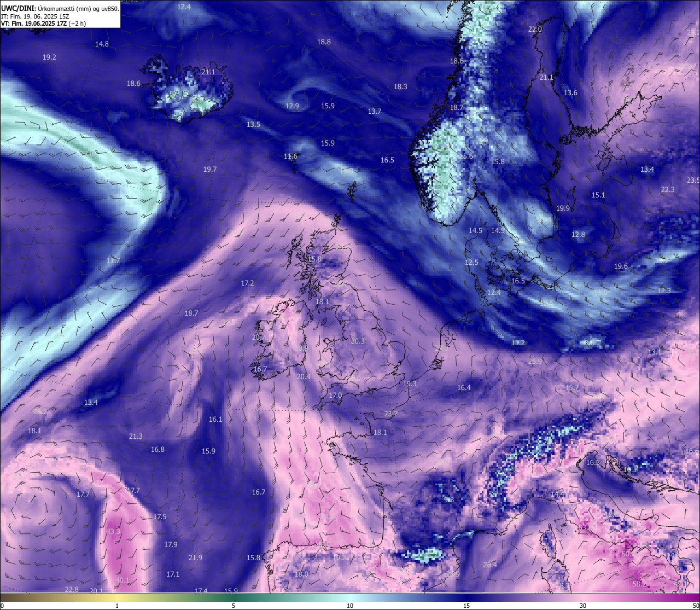Click the 20.4 value southeast of Ireland
Screen dimensions: 700x610
(304, 376)
